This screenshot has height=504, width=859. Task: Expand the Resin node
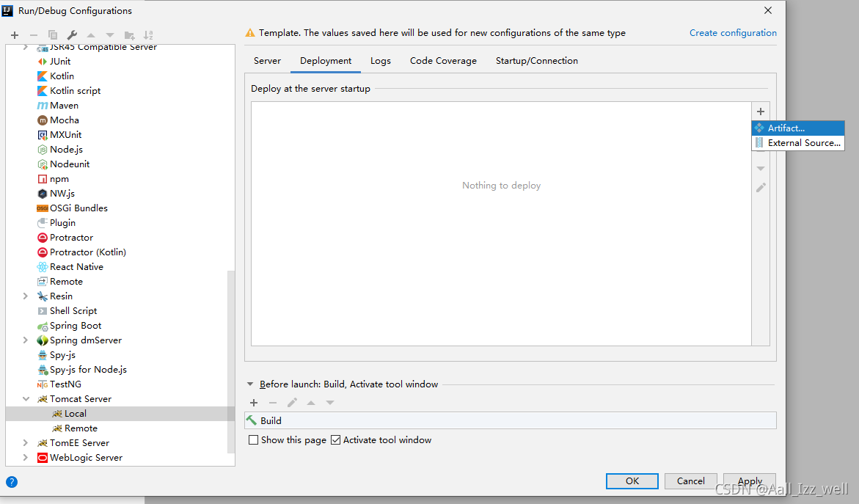(x=25, y=296)
